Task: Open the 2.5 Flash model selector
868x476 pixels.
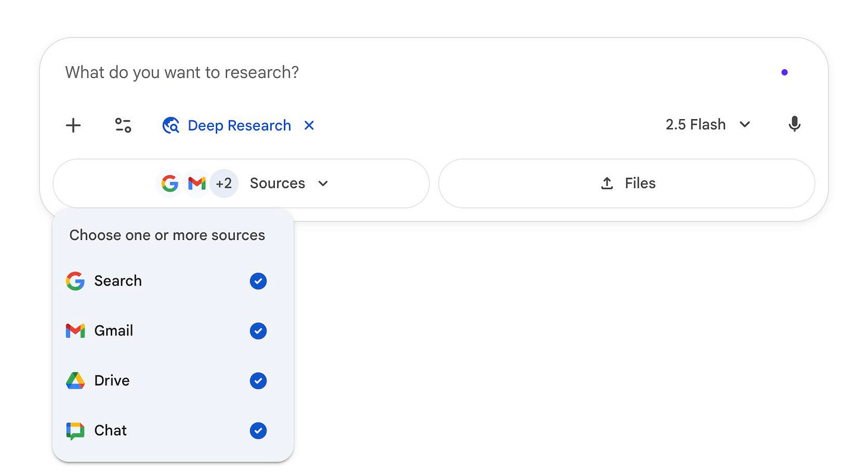Action: [x=708, y=125]
